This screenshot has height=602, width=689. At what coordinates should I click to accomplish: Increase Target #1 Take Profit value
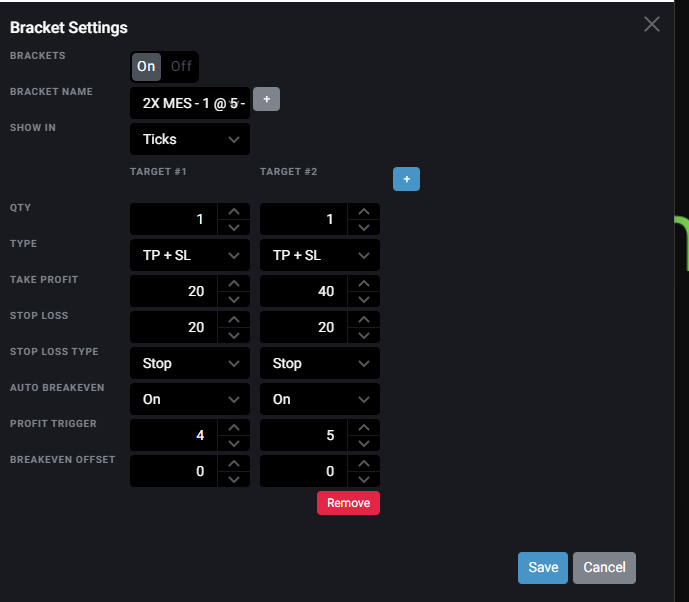pyautogui.click(x=234, y=283)
